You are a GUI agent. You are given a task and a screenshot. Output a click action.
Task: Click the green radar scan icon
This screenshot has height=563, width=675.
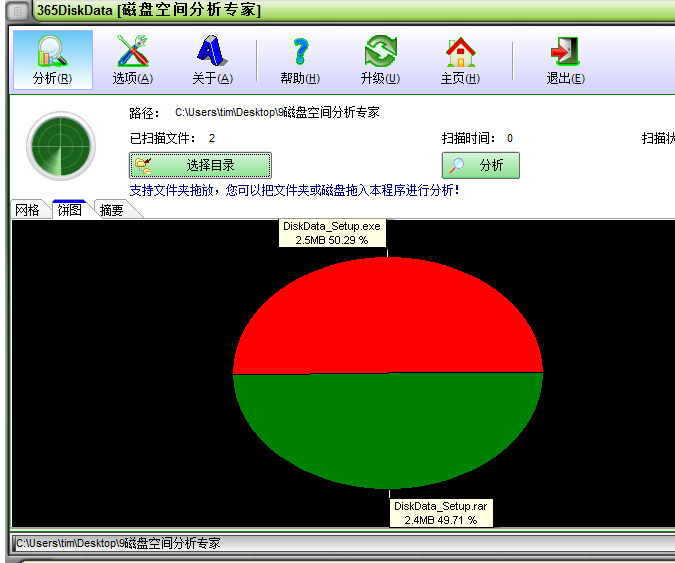(61, 146)
